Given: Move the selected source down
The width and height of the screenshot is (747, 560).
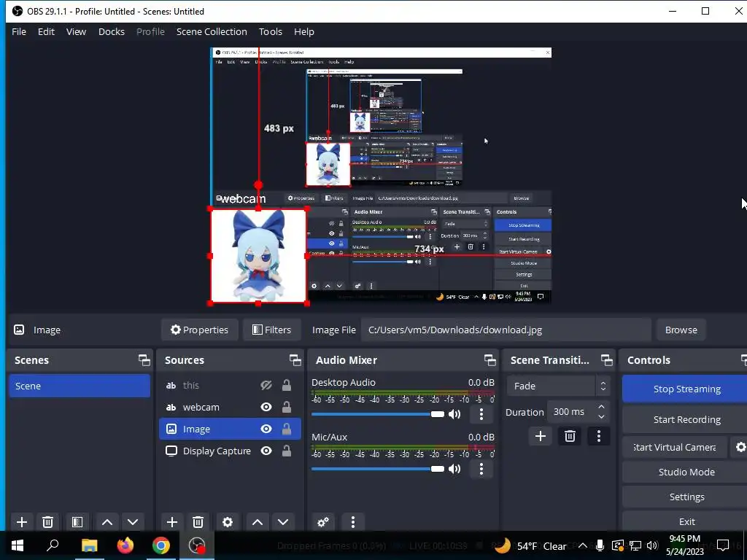Looking at the screenshot, I should [283, 522].
